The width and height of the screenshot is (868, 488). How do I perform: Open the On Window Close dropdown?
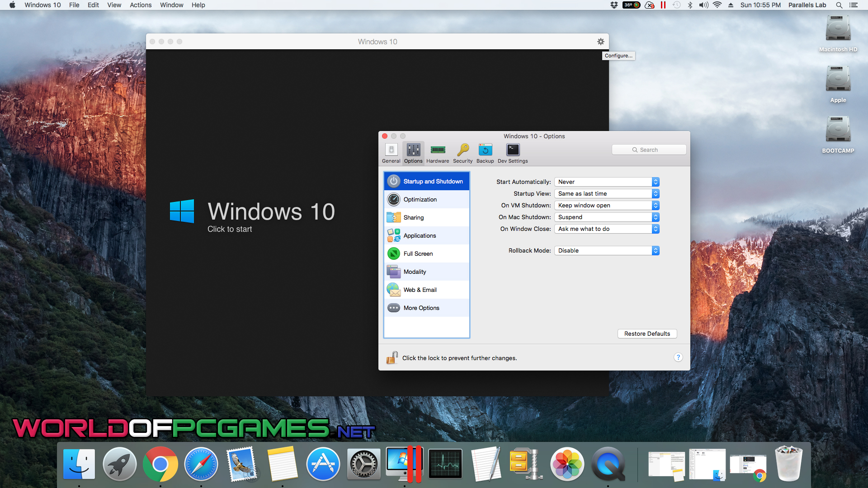[607, 229]
